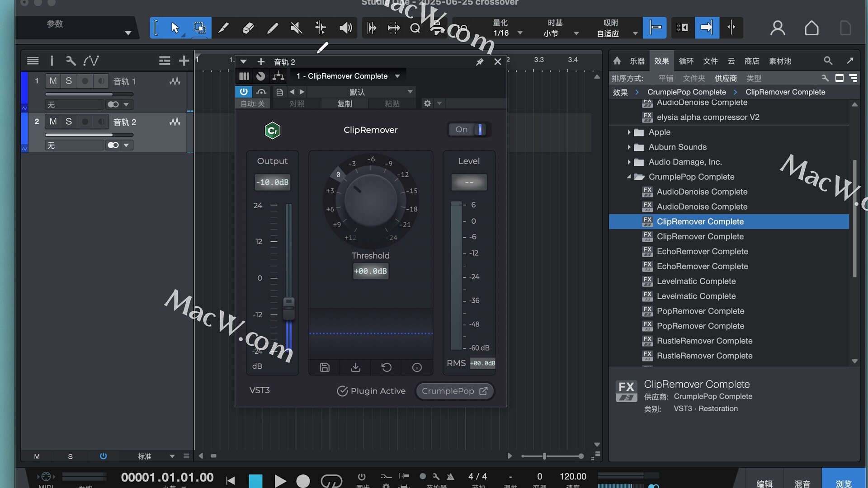
Task: Select the Mute tool
Action: (296, 28)
